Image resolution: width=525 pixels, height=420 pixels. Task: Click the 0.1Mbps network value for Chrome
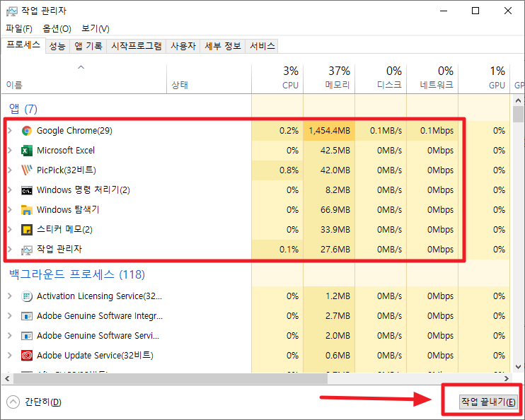(x=437, y=131)
